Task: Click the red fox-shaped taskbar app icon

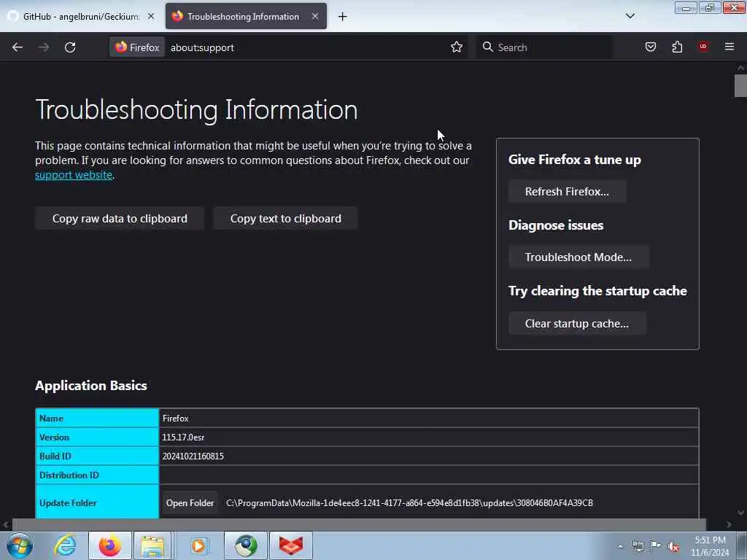Action: (291, 545)
